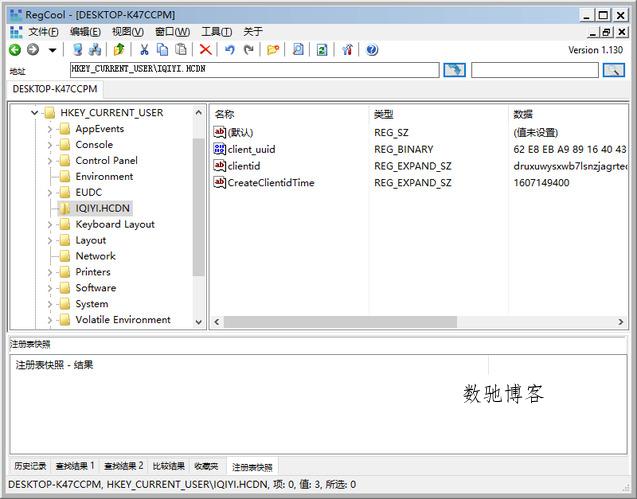Screen dimensions: 637x499
Task: Open the 文件(F) menu
Action: pyautogui.click(x=43, y=32)
